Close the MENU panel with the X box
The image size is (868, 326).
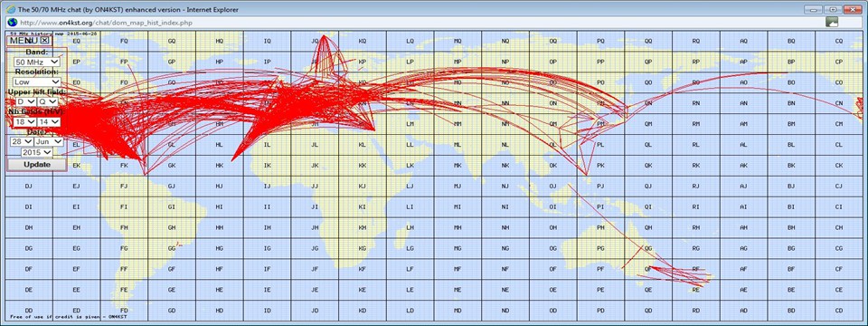point(45,41)
